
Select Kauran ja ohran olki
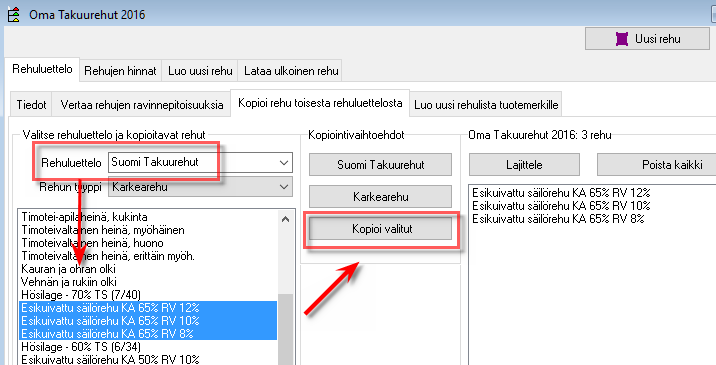coord(148,269)
